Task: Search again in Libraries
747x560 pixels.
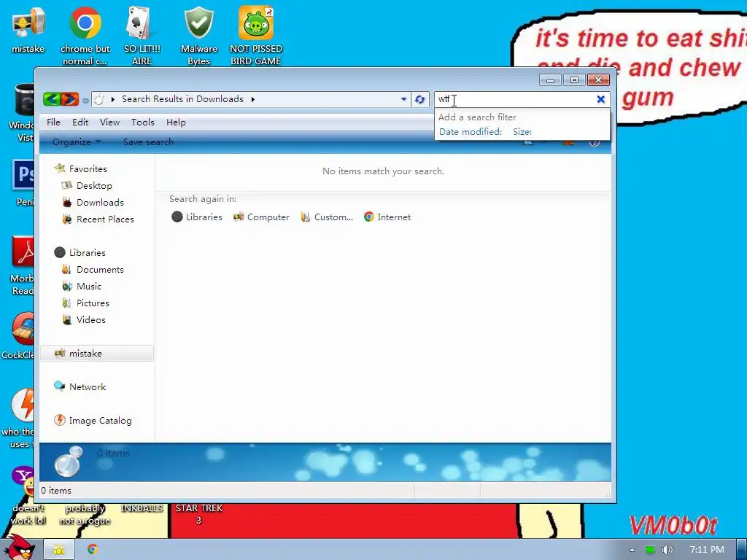Action: coord(197,217)
